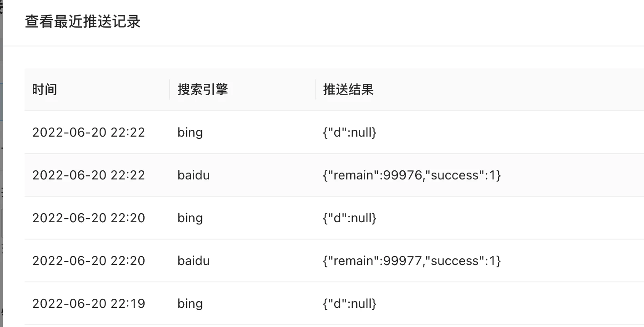This screenshot has width=644, height=327.
Task: Click the 22:22 timestamp in bing row
Action: (88, 133)
